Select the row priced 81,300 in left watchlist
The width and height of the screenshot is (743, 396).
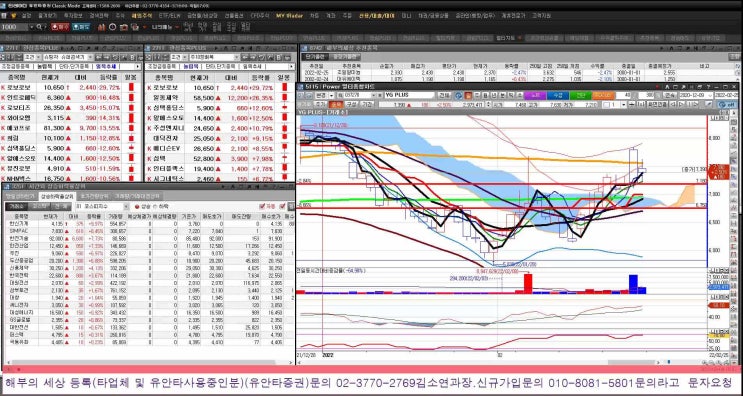[71, 128]
